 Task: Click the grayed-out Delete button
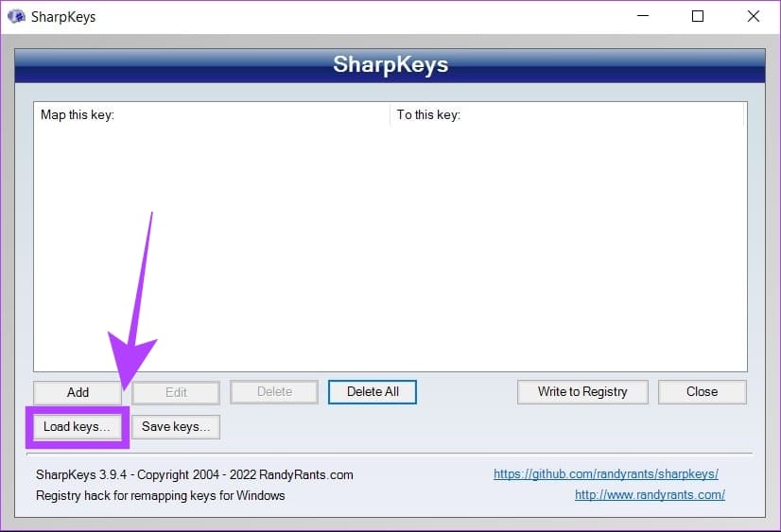tap(274, 391)
